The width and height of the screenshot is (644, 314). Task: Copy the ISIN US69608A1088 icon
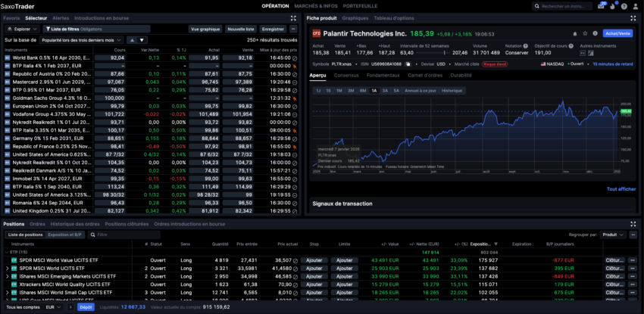coord(408,64)
